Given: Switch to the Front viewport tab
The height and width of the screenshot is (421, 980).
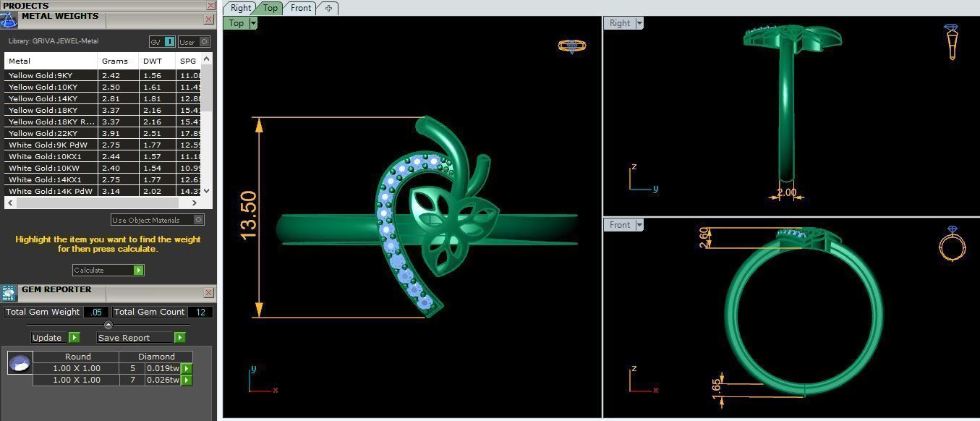Looking at the screenshot, I should (301, 8).
